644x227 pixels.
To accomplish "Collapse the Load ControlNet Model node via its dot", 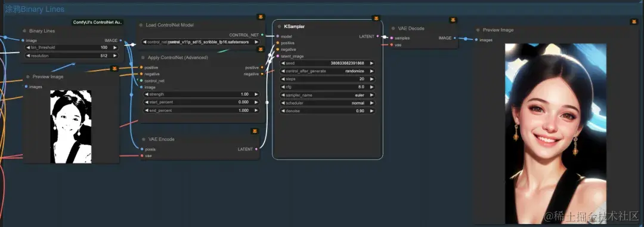I will [141, 25].
